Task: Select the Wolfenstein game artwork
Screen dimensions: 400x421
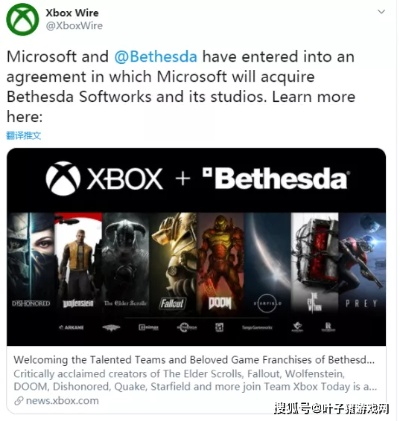Action: coord(78,262)
